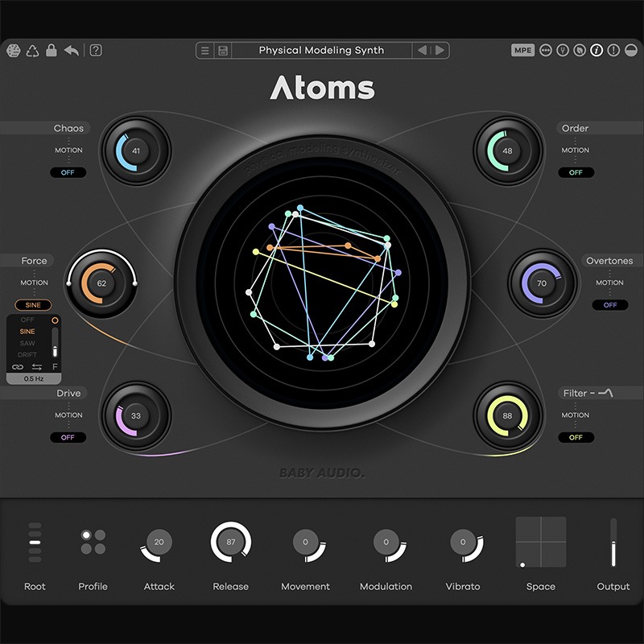Select DRIFT in the Force motion list
This screenshot has height=644, width=644.
27,354
